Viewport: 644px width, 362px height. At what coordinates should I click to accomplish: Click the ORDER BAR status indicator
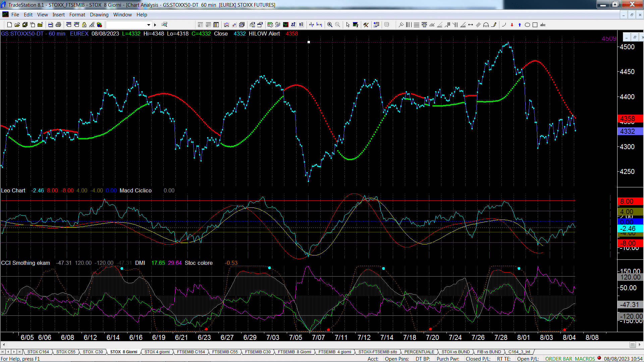tap(558, 359)
